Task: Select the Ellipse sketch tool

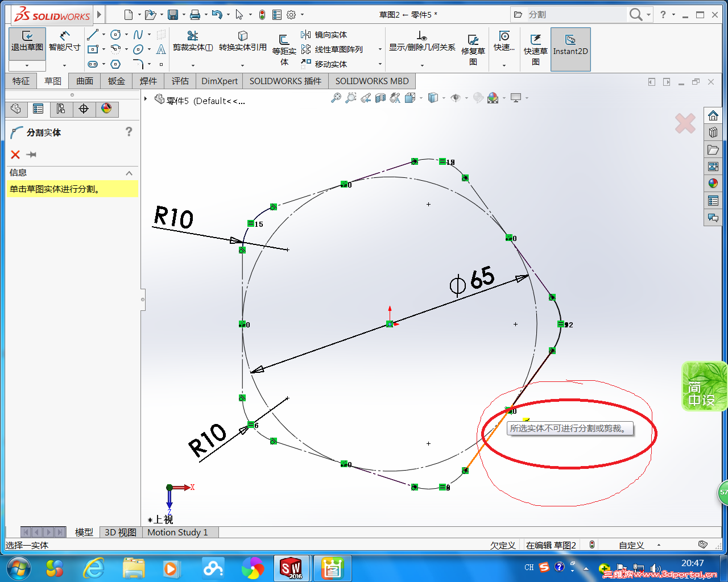Action: click(x=138, y=49)
